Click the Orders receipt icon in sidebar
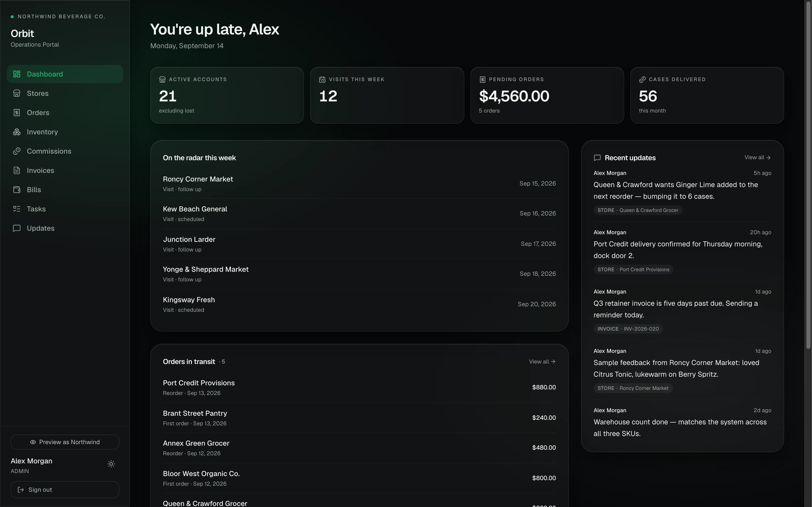Viewport: 812px width, 507px height. pyautogui.click(x=17, y=113)
